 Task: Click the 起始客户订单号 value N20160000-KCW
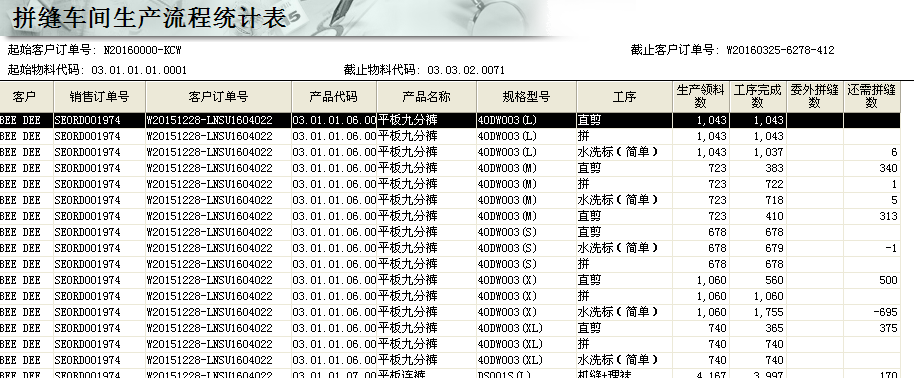142,50
